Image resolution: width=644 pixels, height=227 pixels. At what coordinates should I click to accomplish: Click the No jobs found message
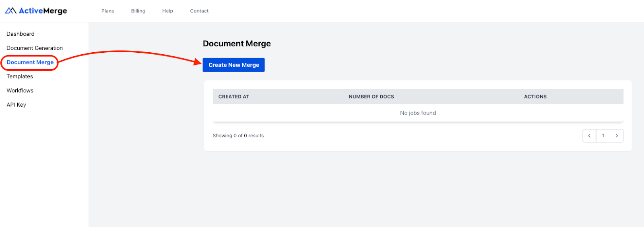[418, 113]
